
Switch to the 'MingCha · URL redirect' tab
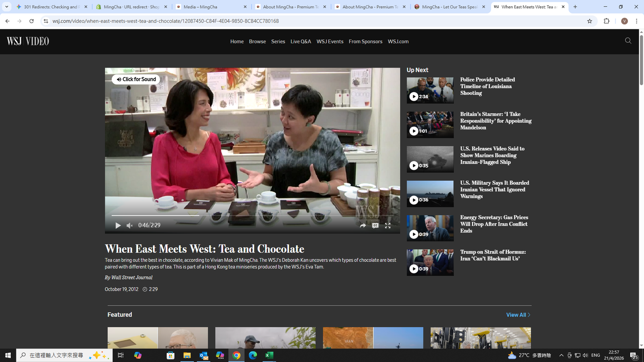click(132, 7)
